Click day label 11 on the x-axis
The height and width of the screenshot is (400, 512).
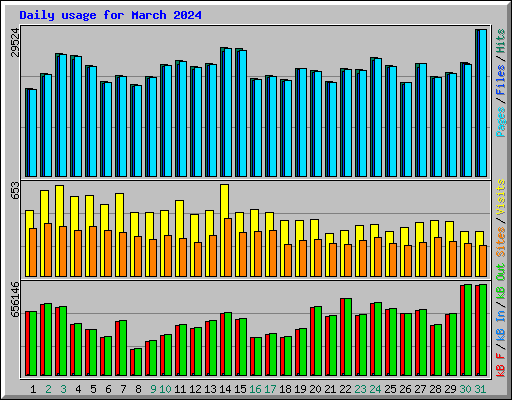180,389
